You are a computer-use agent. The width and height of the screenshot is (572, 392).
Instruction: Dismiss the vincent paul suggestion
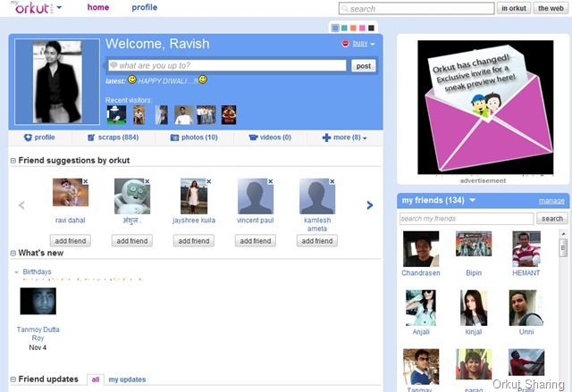coord(270,181)
